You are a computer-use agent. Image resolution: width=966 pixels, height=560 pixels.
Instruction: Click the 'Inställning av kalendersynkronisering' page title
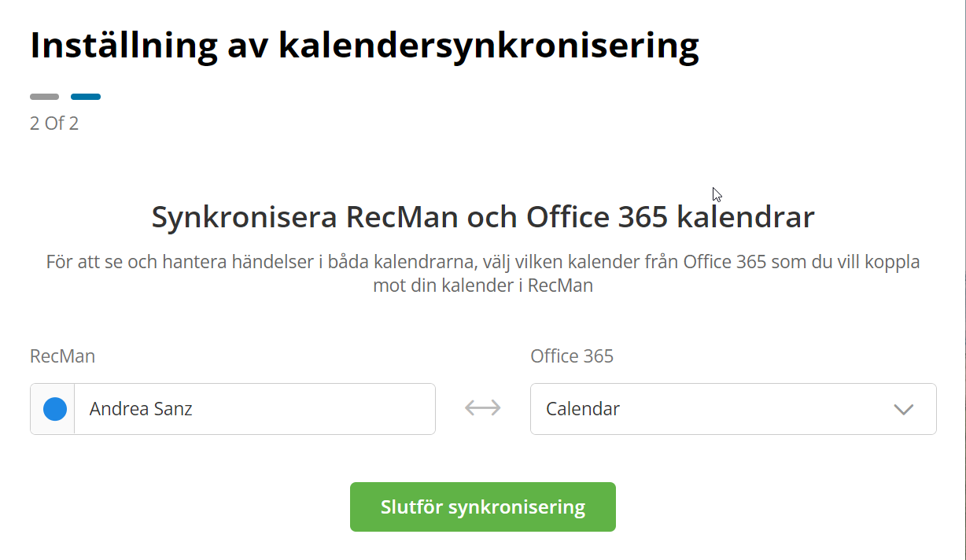click(x=364, y=46)
